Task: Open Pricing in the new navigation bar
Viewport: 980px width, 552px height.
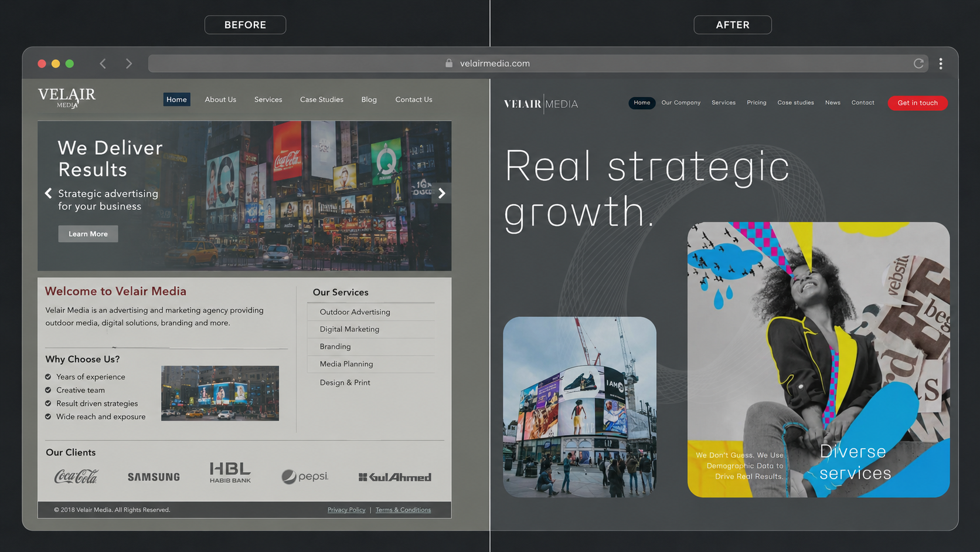Action: point(756,103)
